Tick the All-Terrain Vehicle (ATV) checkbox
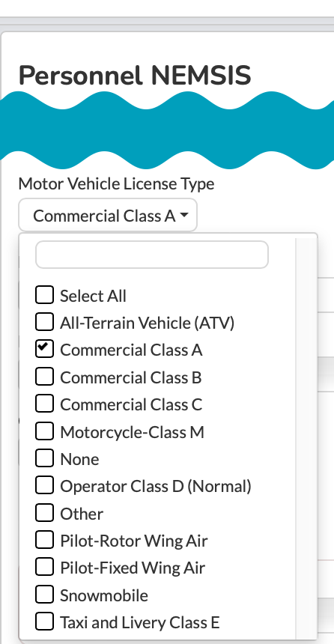Screen dimensions: 334x644 [44, 322]
